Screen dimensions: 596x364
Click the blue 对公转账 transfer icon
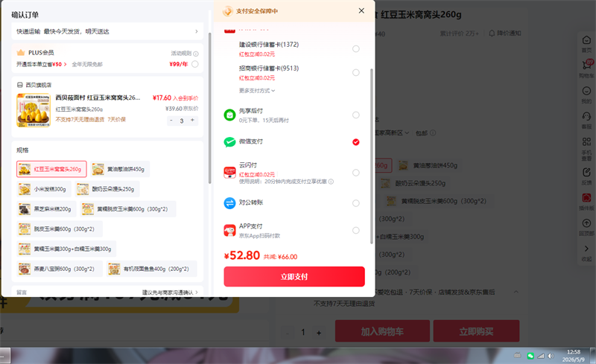pyautogui.click(x=229, y=203)
